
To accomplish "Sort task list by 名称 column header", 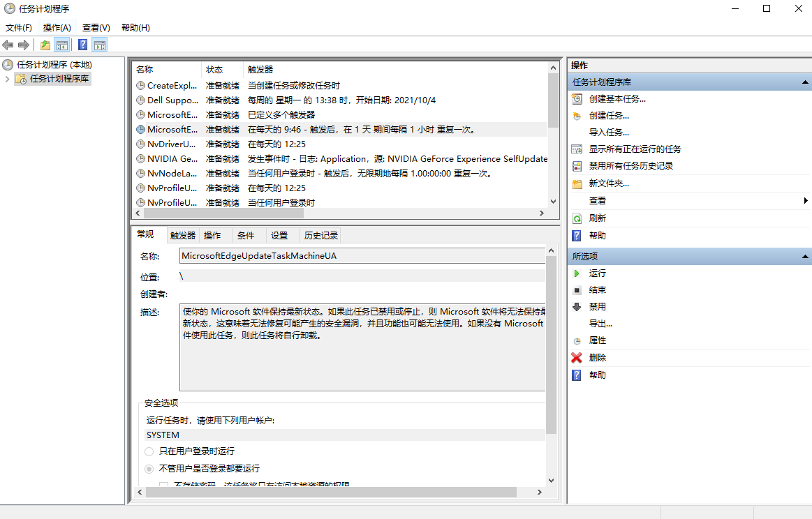I will (167, 69).
